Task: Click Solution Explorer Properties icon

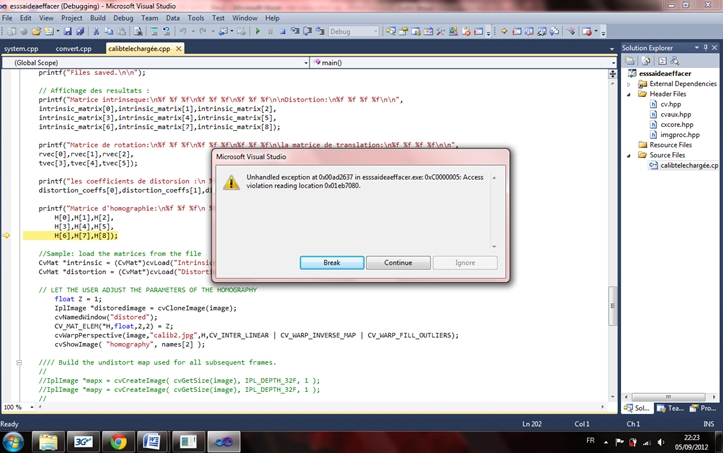Action: coord(630,61)
